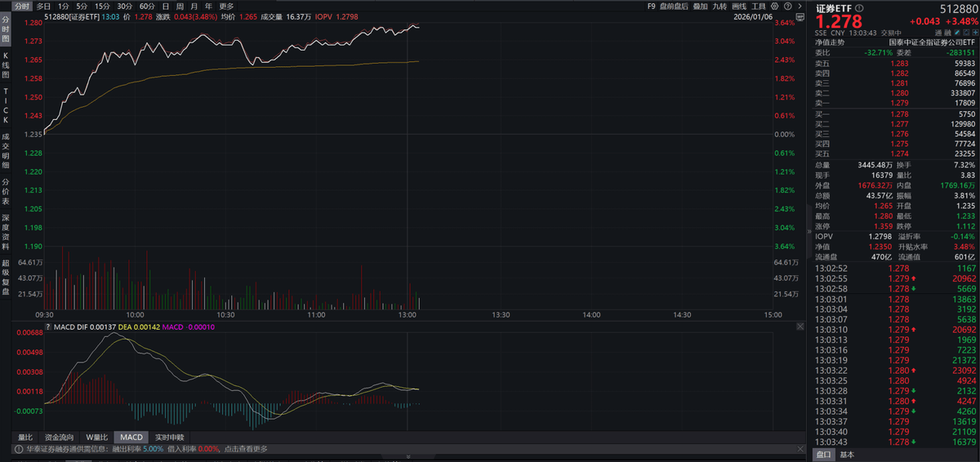Switch to 基本 tab at panel bottom

(848, 455)
